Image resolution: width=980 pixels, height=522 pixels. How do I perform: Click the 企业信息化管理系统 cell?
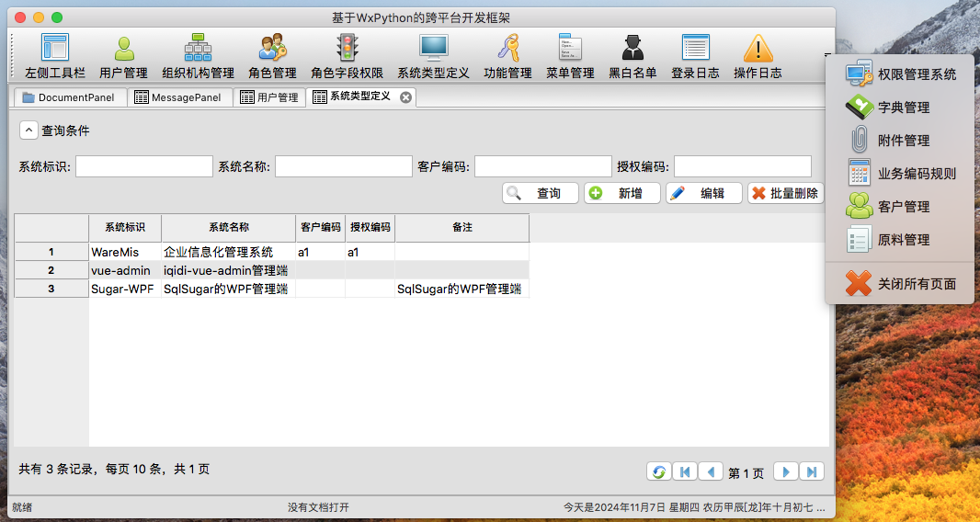point(229,252)
